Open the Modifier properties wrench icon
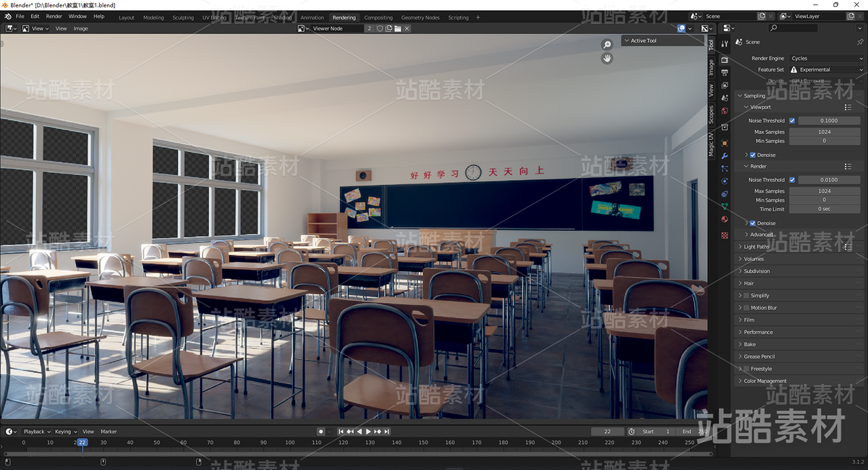The height and width of the screenshot is (470, 868). click(725, 155)
